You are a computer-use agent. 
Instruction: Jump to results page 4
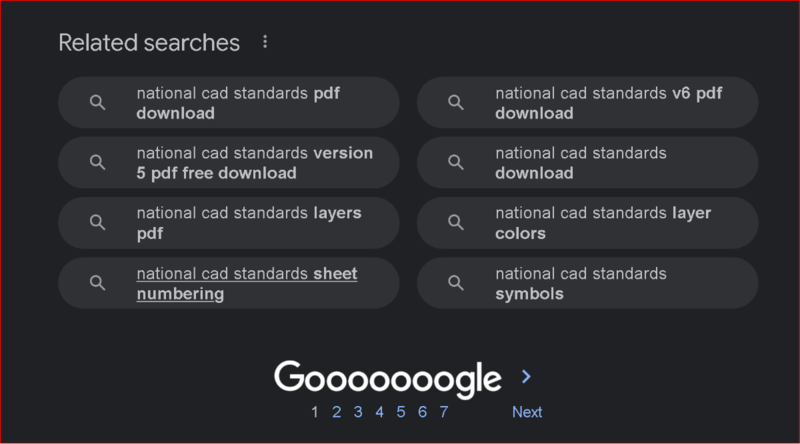[x=379, y=412]
